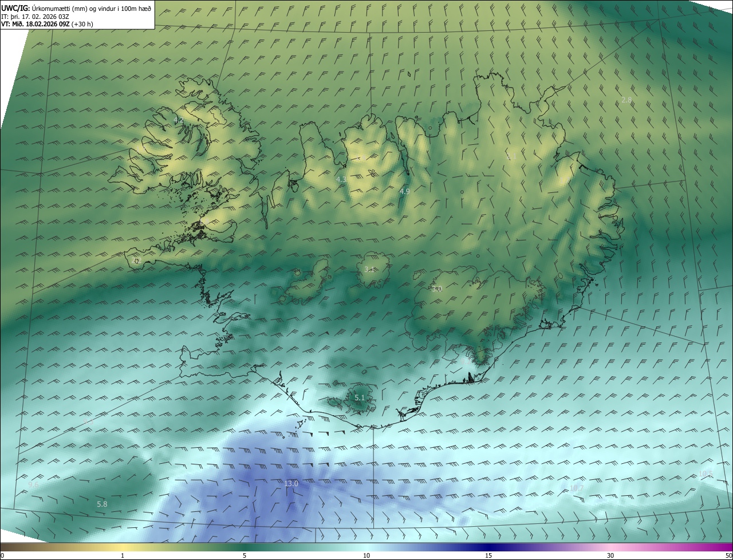This screenshot has width=733, height=560.
Task: Click the 30 tick on the color scale
Action: (x=610, y=555)
